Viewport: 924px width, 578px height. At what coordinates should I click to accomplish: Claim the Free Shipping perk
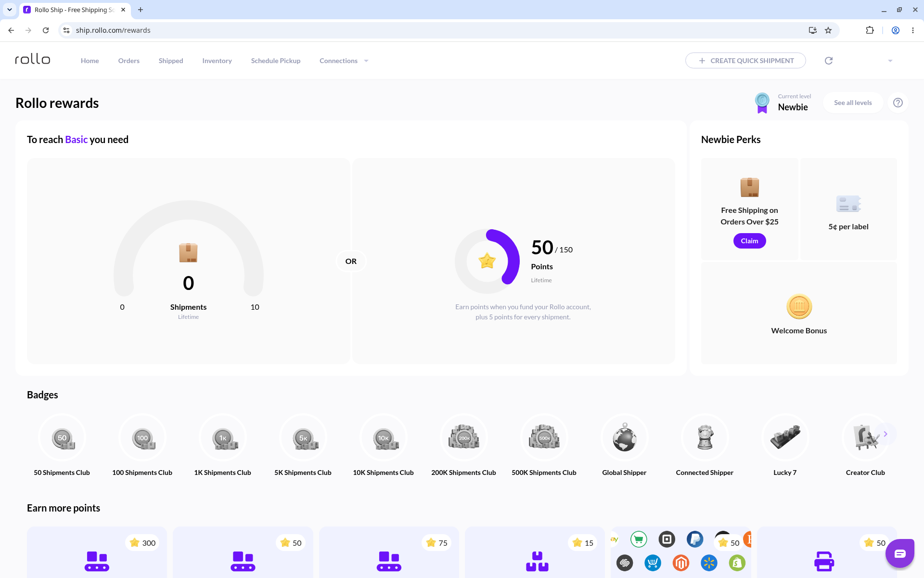pos(749,241)
